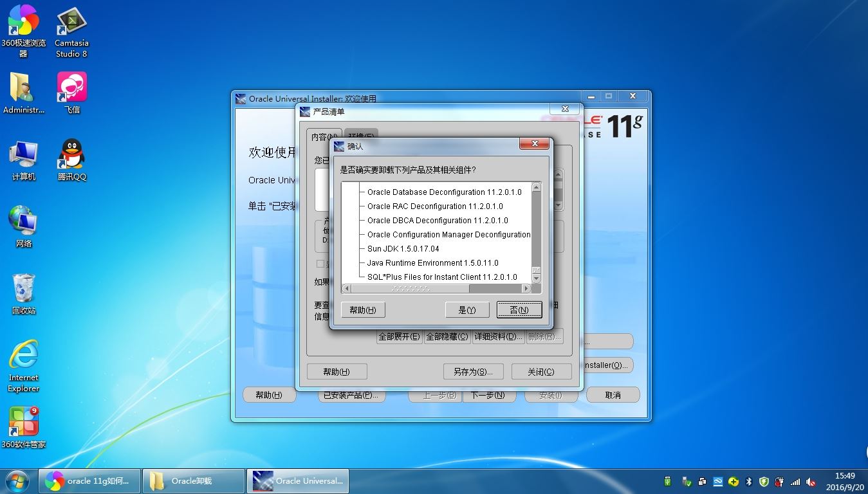The width and height of the screenshot is (868, 494).
Task: Click the 产品清单 list scroll-down arrow
Action: (x=559, y=206)
